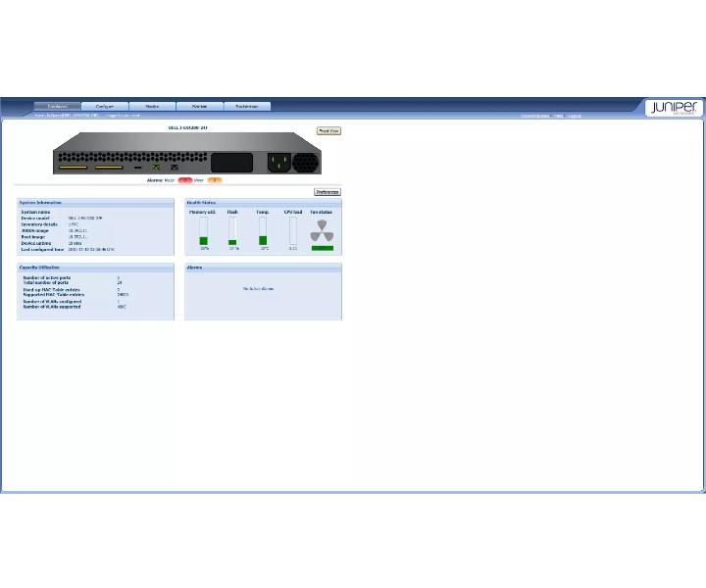Click the Temperature gauge bar

click(263, 231)
